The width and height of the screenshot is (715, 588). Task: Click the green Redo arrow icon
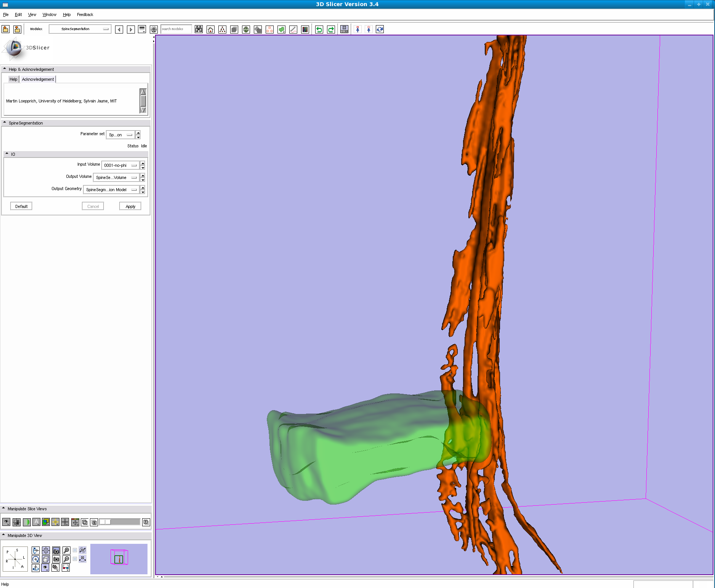tap(331, 29)
